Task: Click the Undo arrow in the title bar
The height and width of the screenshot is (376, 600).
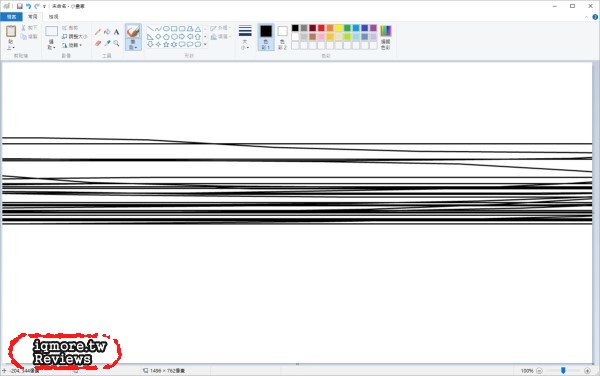Action: (x=28, y=6)
